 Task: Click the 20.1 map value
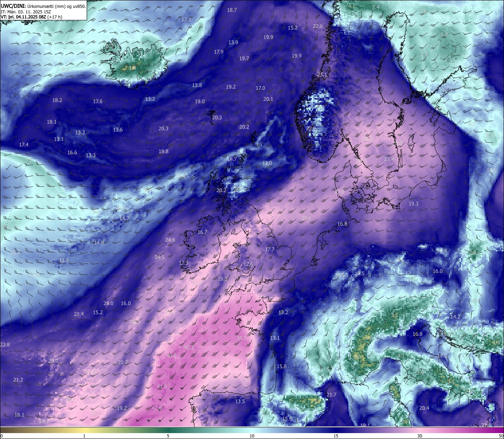268,99
